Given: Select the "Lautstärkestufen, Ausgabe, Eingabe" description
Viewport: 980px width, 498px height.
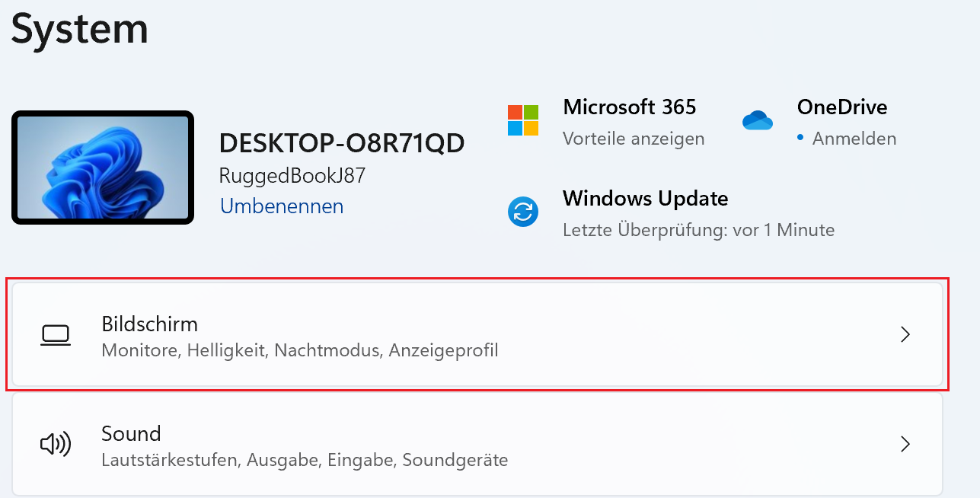Looking at the screenshot, I should [305, 460].
